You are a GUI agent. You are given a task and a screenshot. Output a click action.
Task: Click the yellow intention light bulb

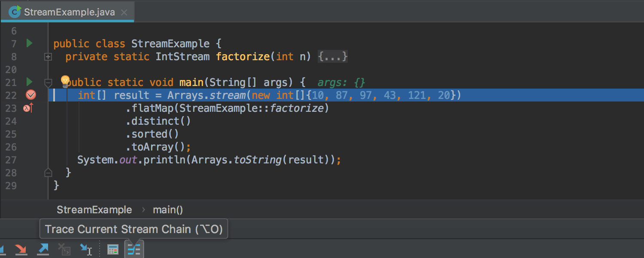click(65, 81)
